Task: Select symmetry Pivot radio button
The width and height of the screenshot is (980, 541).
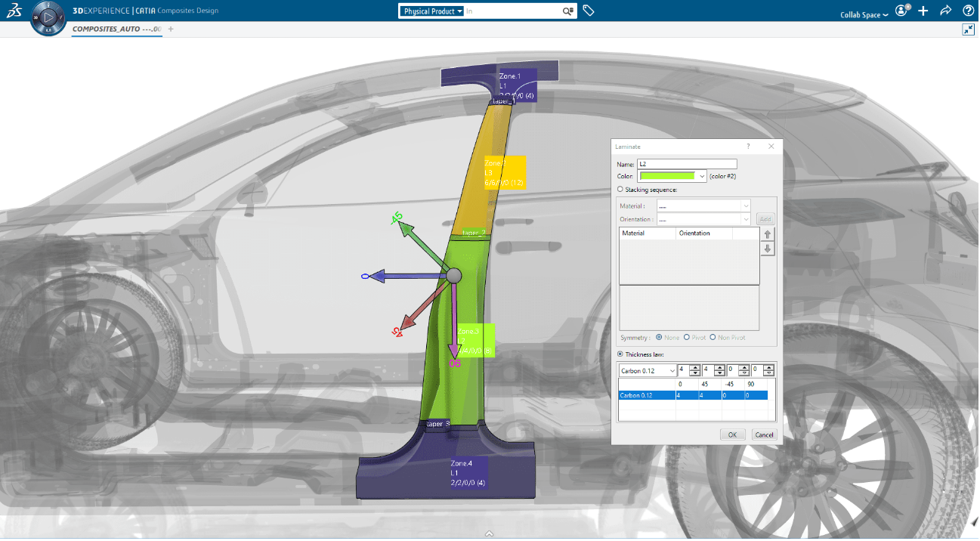Action: [687, 338]
